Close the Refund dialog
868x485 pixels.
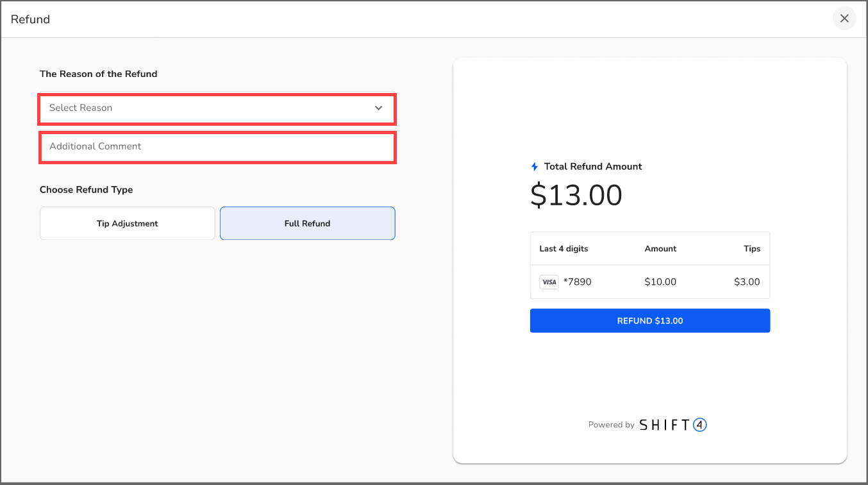[844, 19]
